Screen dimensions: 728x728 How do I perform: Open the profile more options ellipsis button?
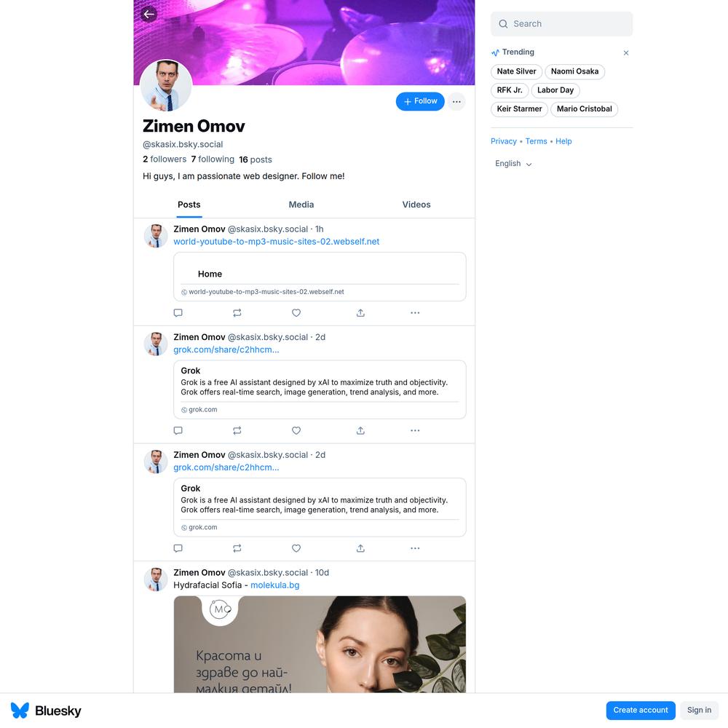tap(456, 102)
